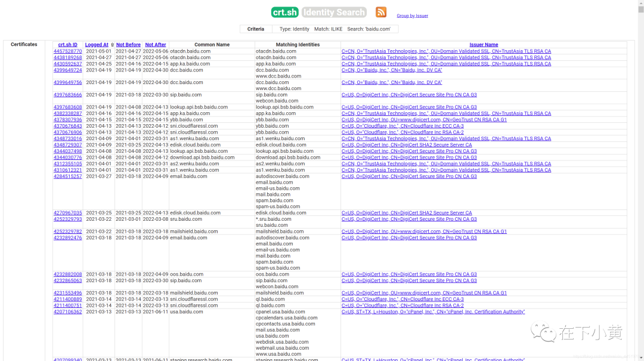
Task: Sort by Issuer Name column header
Action: (x=484, y=45)
